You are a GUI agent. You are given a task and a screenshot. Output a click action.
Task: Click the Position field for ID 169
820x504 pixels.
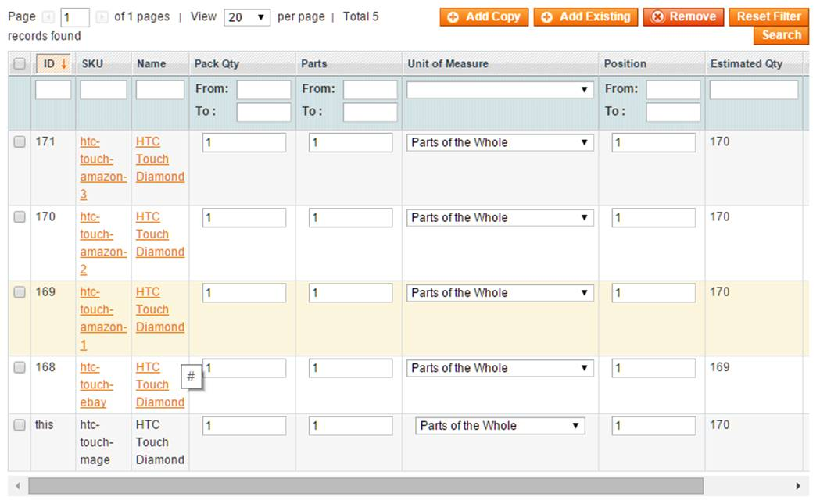pos(653,293)
